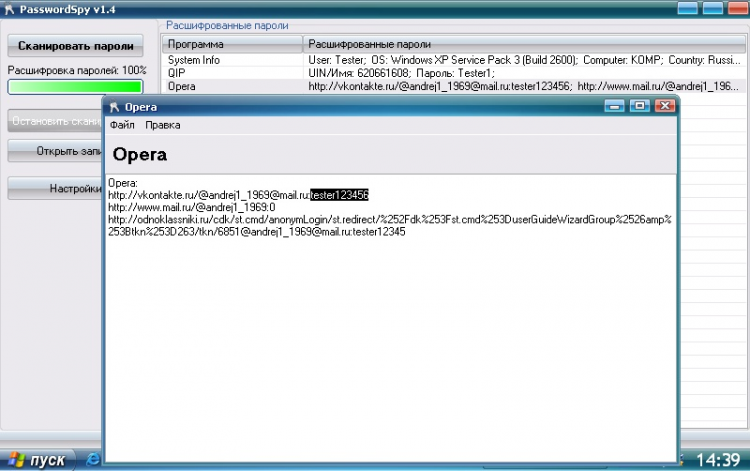Maximize the Opera details window

coord(640,106)
